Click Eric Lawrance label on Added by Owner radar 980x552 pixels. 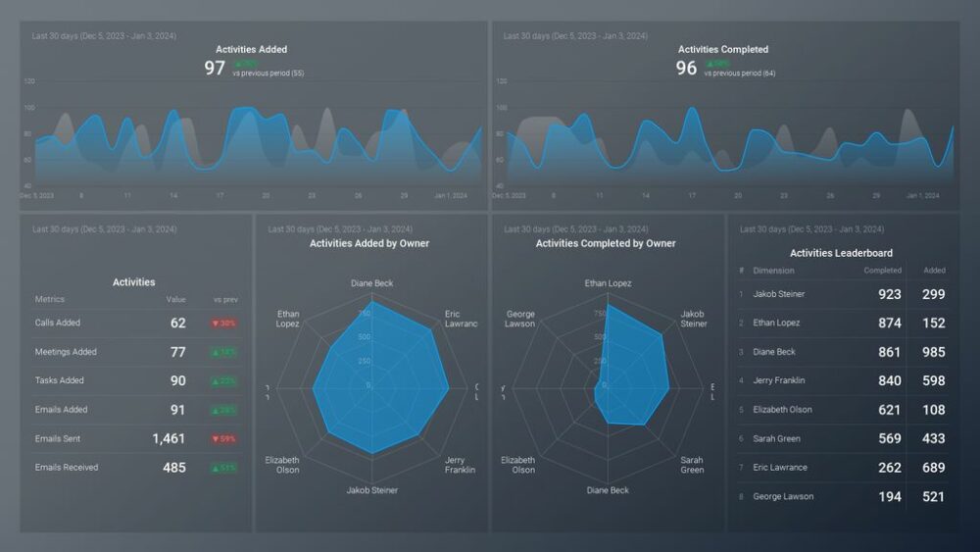tap(462, 319)
